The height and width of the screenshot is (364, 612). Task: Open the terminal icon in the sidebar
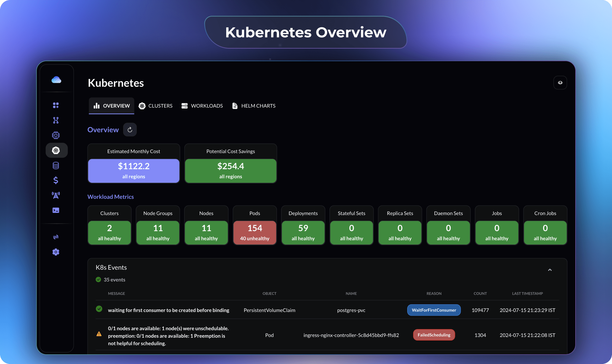(56, 210)
